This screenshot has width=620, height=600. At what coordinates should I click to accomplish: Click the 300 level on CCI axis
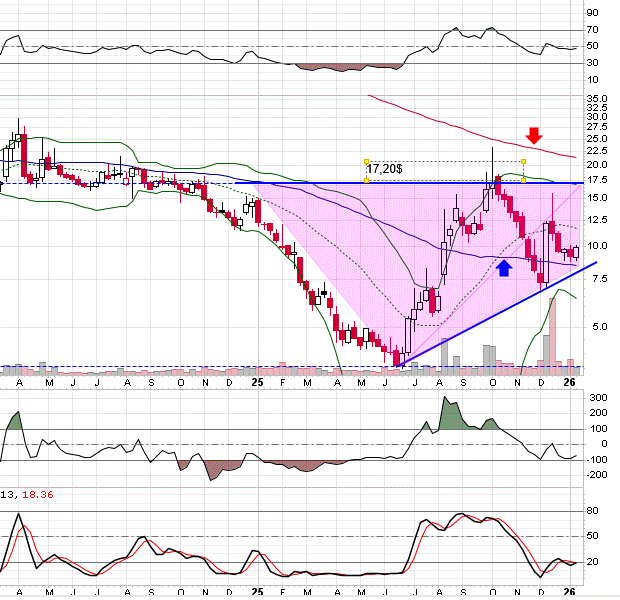[597, 398]
